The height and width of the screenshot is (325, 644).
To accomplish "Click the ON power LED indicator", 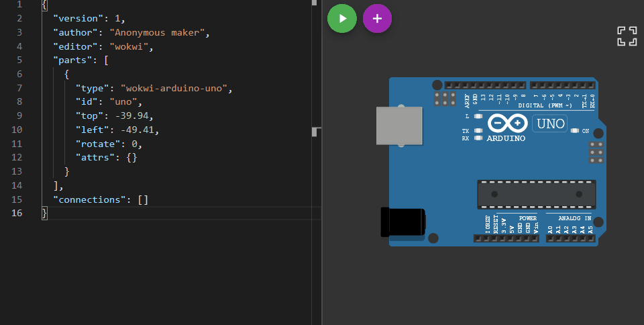I will pyautogui.click(x=575, y=131).
